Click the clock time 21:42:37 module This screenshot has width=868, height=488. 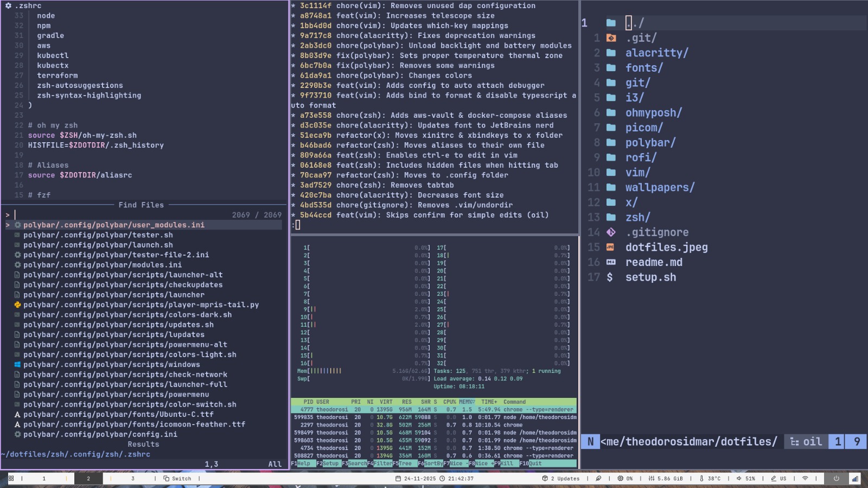coord(456,478)
